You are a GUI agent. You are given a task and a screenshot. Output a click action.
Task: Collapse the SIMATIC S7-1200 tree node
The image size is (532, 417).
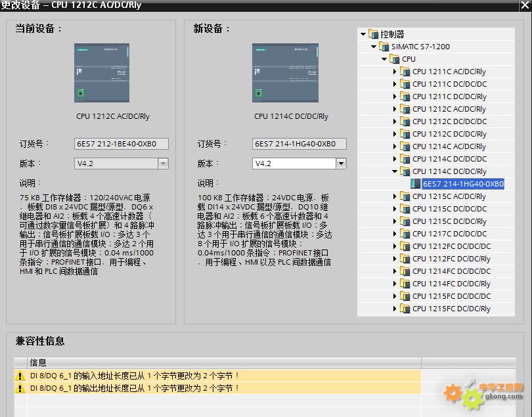(374, 47)
